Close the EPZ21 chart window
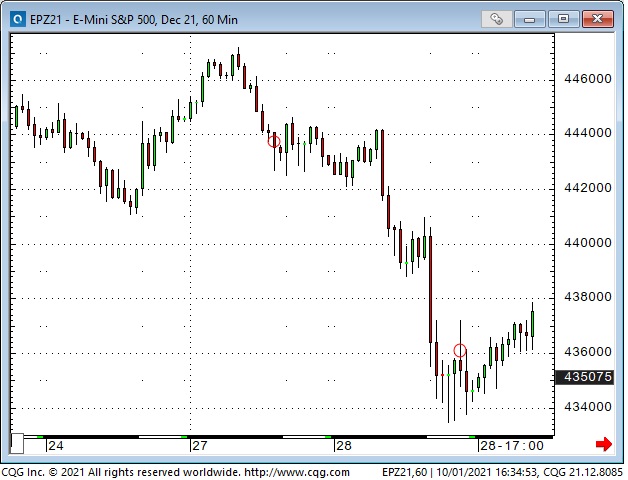Screen dimensions: 628x480 597,19
